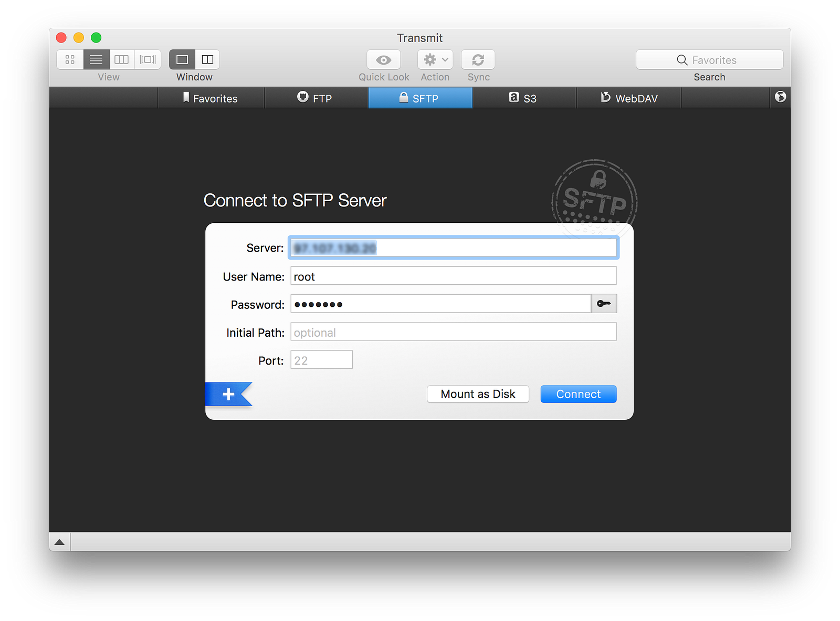
Task: Click the Port number field
Action: click(x=321, y=360)
